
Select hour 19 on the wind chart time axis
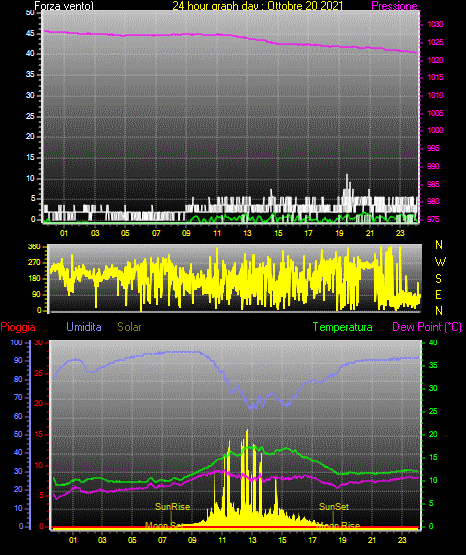pos(339,233)
